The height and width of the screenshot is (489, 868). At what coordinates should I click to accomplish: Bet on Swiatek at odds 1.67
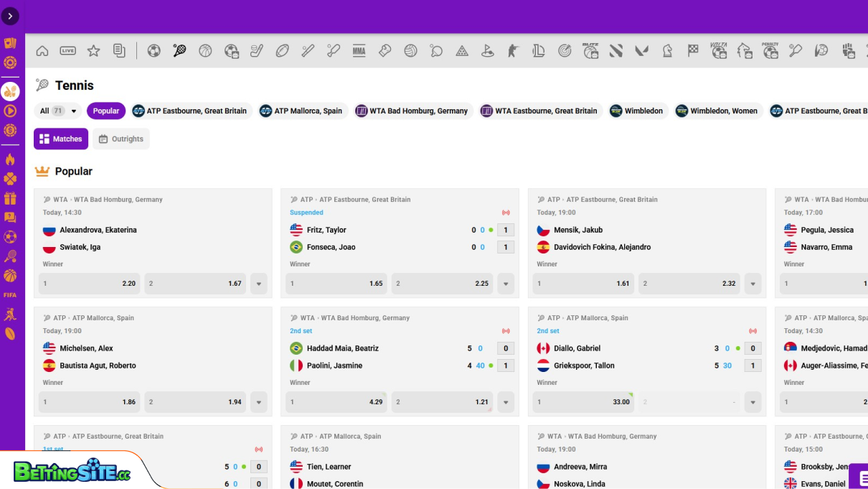195,284
